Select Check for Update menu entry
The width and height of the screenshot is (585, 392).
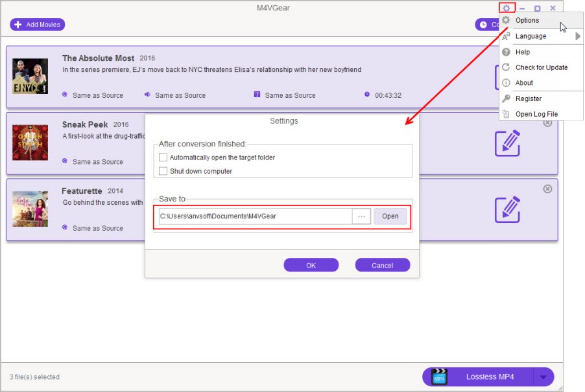542,67
